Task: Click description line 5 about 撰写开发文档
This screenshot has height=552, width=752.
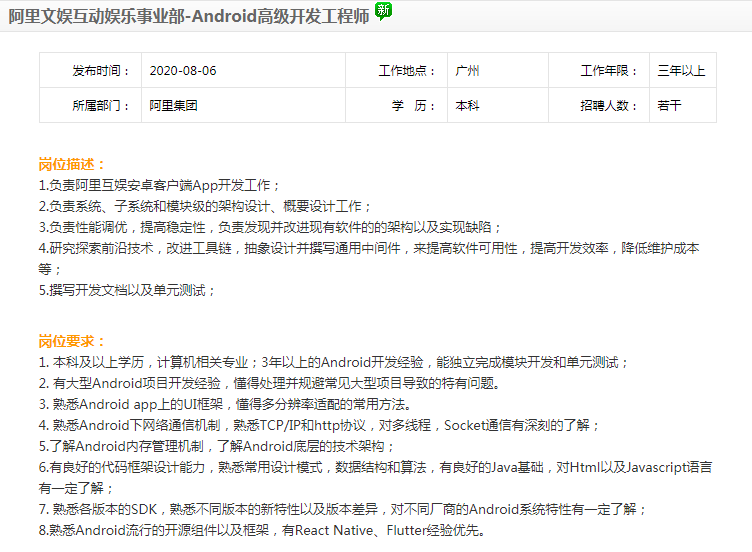Action: 127,290
